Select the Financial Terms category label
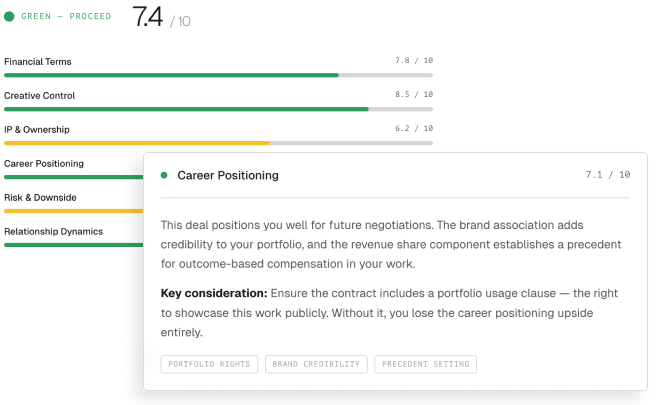The height and width of the screenshot is (405, 660). [x=38, y=62]
